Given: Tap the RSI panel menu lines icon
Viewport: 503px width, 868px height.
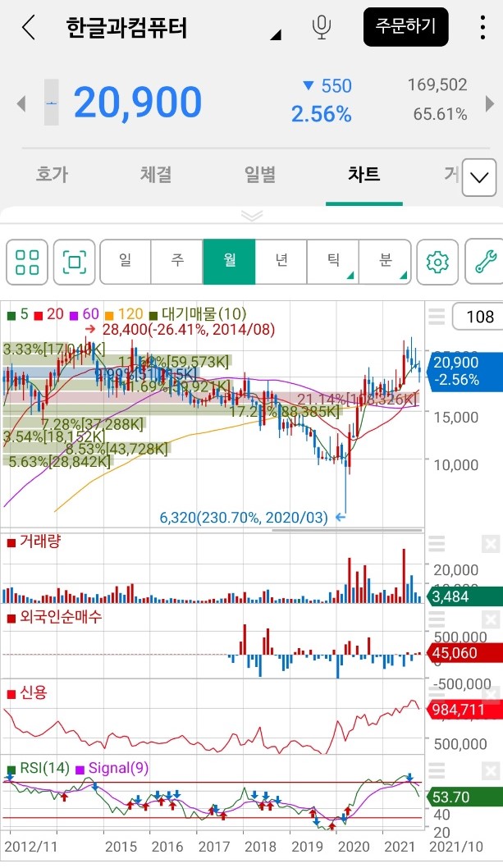Looking at the screenshot, I should (437, 770).
